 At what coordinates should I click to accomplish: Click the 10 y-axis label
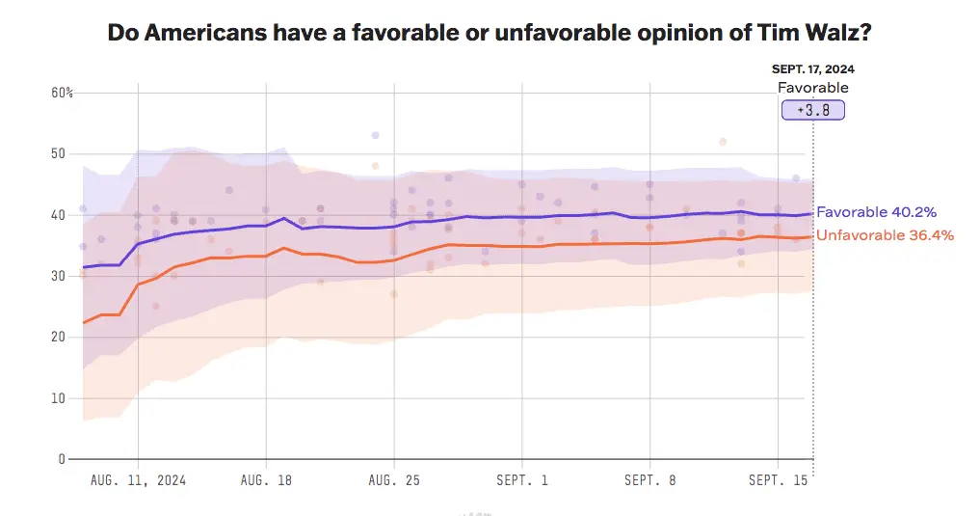(59, 398)
